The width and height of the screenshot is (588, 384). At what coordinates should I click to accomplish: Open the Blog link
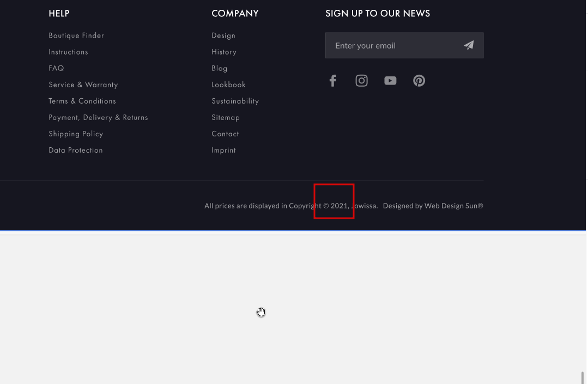tap(220, 68)
